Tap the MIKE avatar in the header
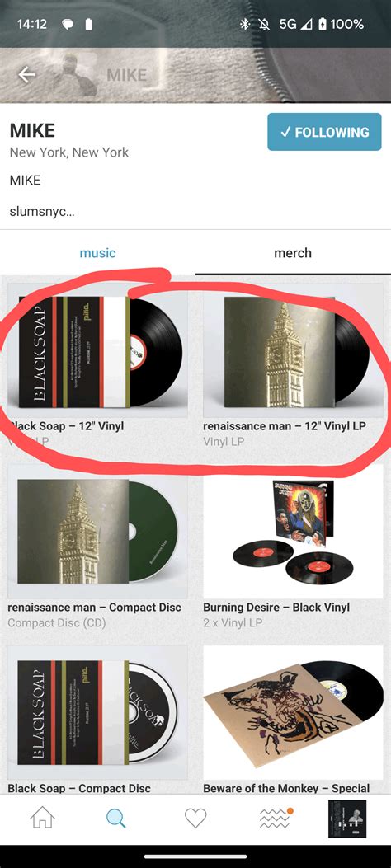 [73, 75]
